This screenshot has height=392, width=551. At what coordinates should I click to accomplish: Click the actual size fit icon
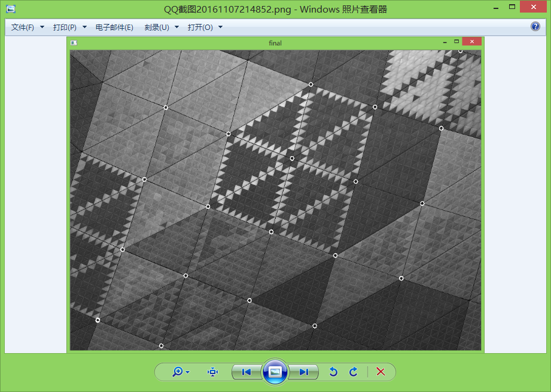pyautogui.click(x=212, y=372)
